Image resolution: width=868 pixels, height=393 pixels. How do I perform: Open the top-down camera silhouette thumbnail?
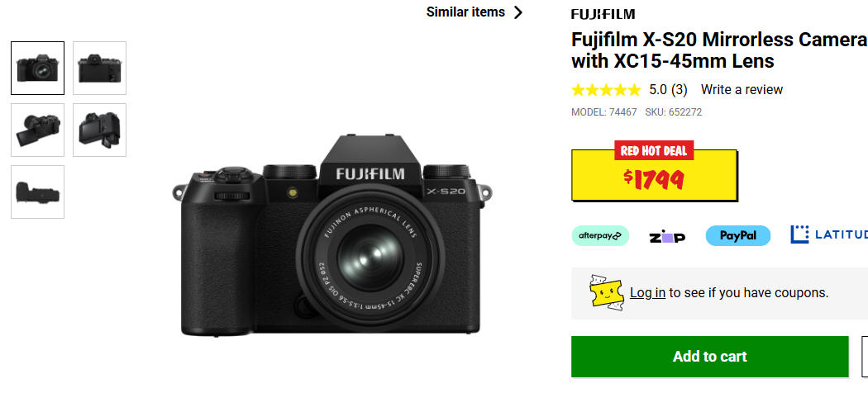coord(38,192)
